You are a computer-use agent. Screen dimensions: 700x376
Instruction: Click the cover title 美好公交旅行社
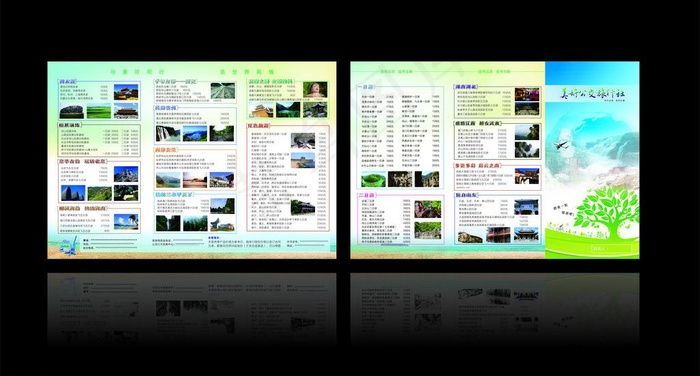point(592,93)
